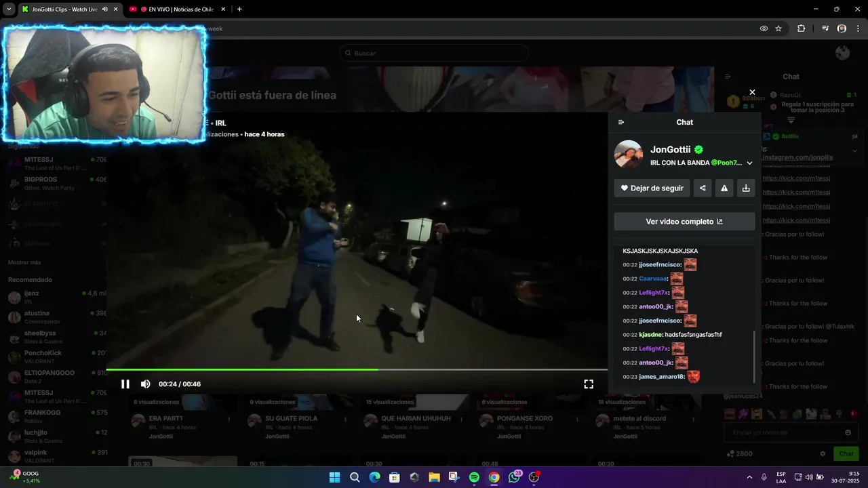
Task: Hide pinned BotRix message eye icon
Action: [x=855, y=136]
